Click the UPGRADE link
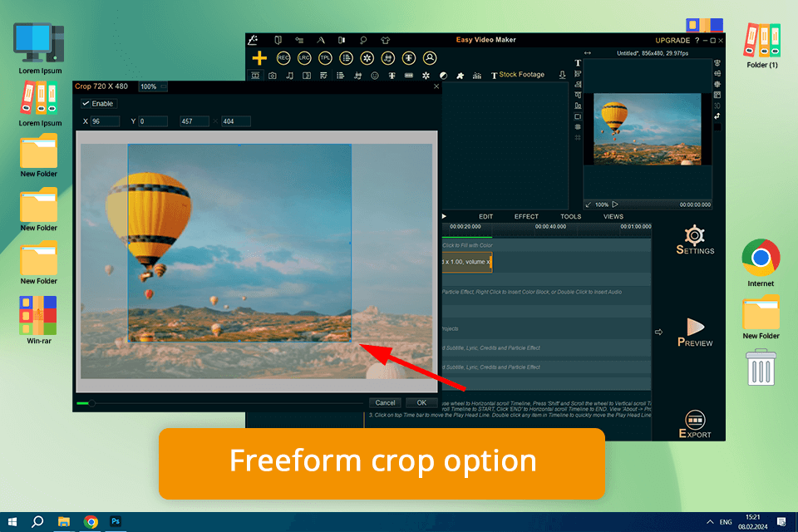The height and width of the screenshot is (532, 798). tap(672, 40)
